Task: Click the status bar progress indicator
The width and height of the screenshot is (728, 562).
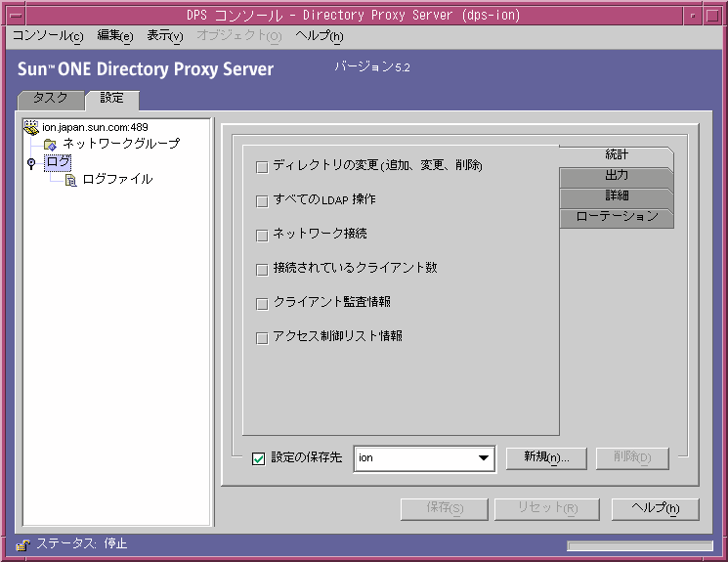Action: tap(640, 545)
